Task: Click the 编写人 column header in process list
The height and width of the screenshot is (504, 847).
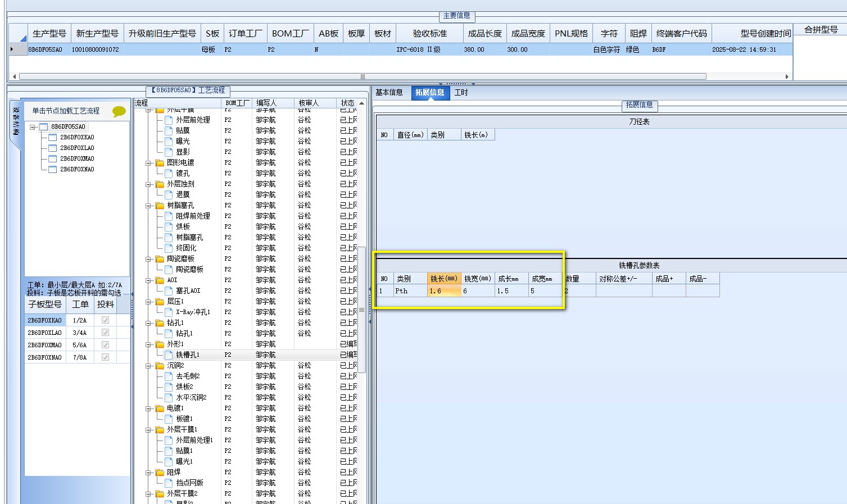Action: [273, 103]
